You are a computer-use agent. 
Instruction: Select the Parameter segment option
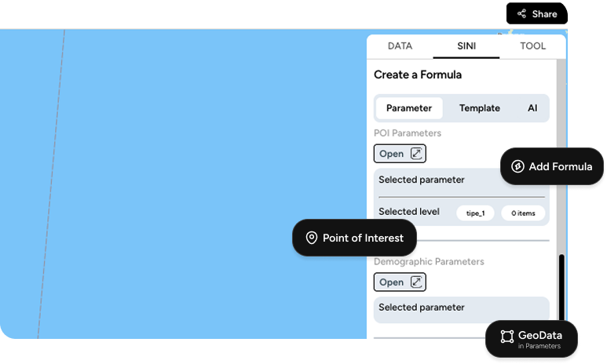coord(409,108)
